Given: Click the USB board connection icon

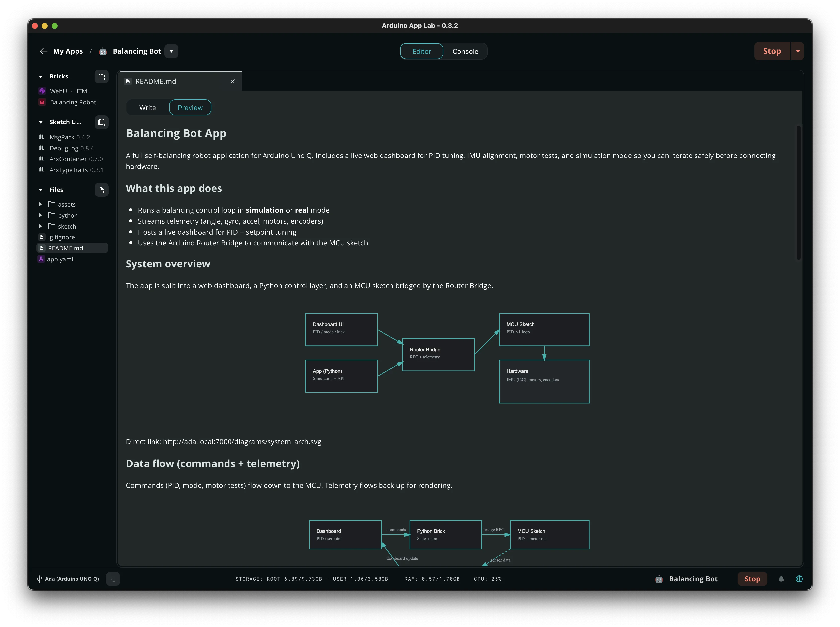Looking at the screenshot, I should coord(39,579).
